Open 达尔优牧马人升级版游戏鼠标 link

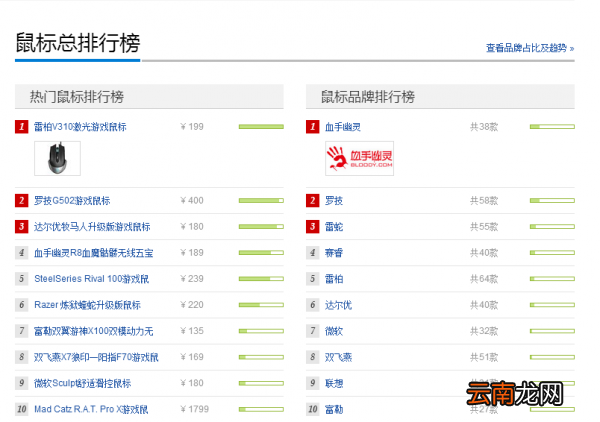click(x=92, y=226)
